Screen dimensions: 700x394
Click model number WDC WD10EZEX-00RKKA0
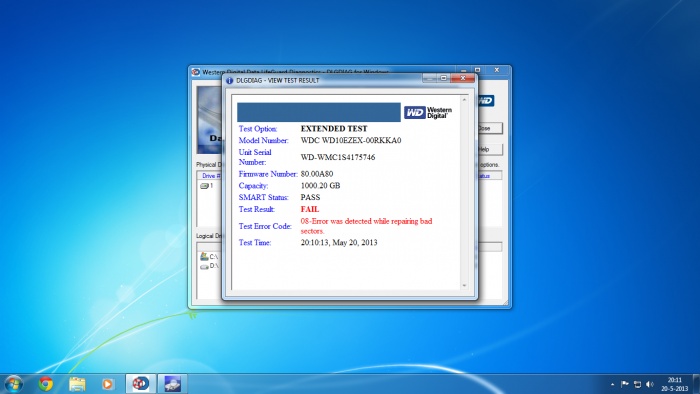(x=351, y=141)
